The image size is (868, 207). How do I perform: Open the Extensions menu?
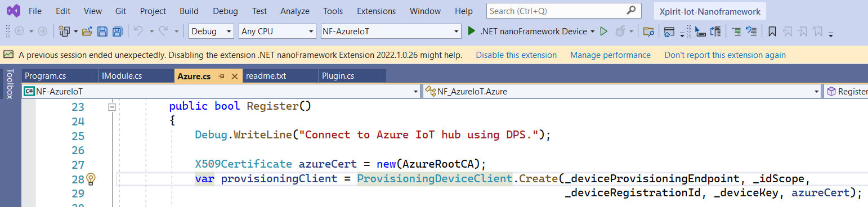tap(376, 11)
